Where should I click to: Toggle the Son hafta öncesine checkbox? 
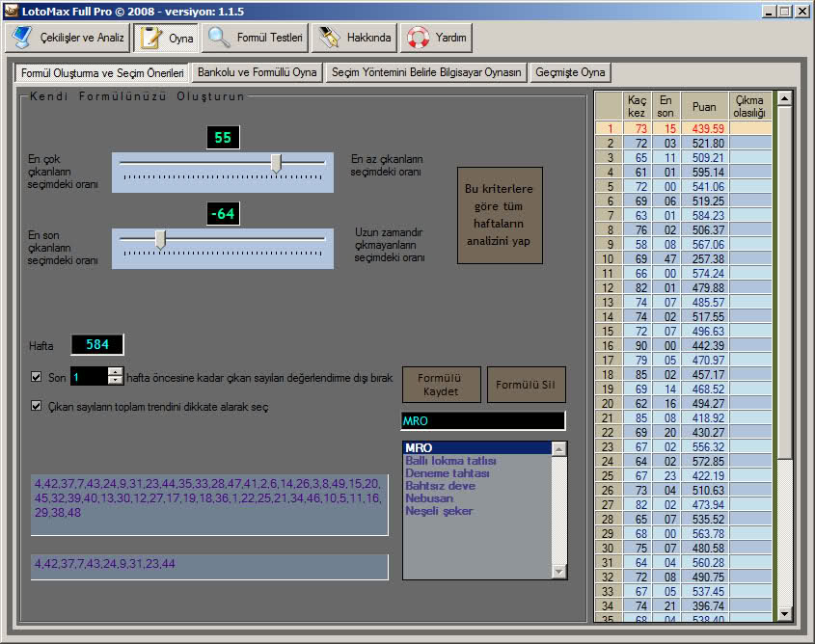36,377
